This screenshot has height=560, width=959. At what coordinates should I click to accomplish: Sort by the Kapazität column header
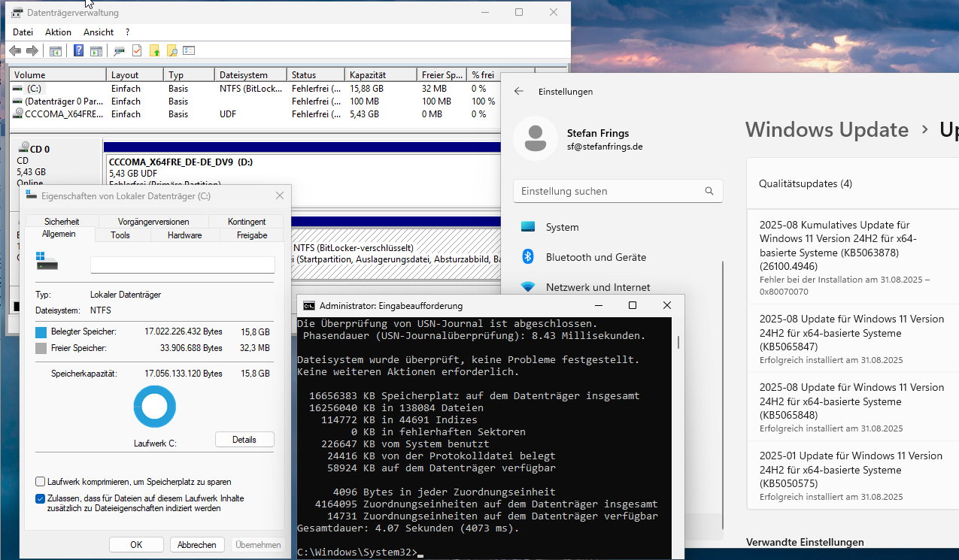(381, 75)
